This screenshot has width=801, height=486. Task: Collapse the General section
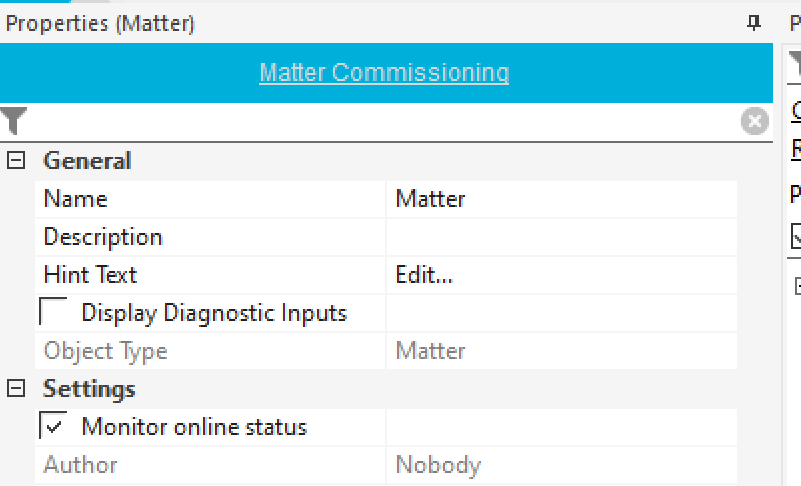(15, 161)
